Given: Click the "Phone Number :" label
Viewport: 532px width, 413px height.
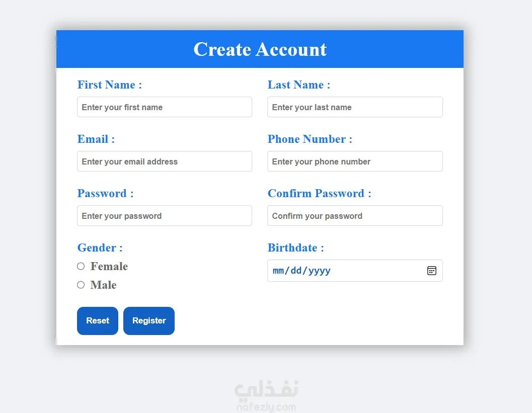Looking at the screenshot, I should tap(310, 139).
